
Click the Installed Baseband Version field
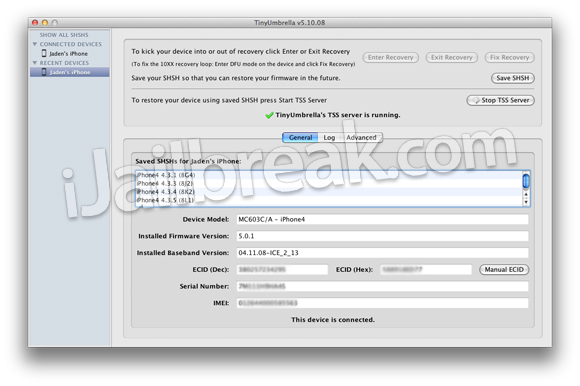click(x=382, y=253)
